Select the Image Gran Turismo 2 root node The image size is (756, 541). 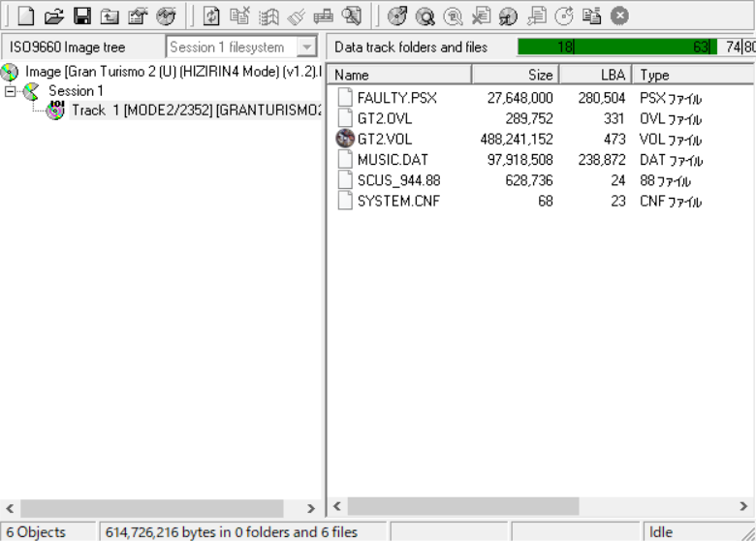(173, 72)
